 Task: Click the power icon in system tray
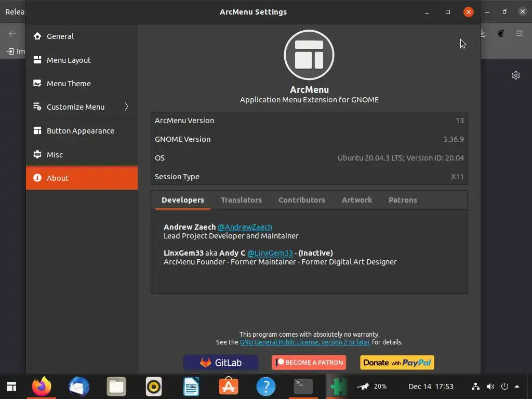coord(505,387)
